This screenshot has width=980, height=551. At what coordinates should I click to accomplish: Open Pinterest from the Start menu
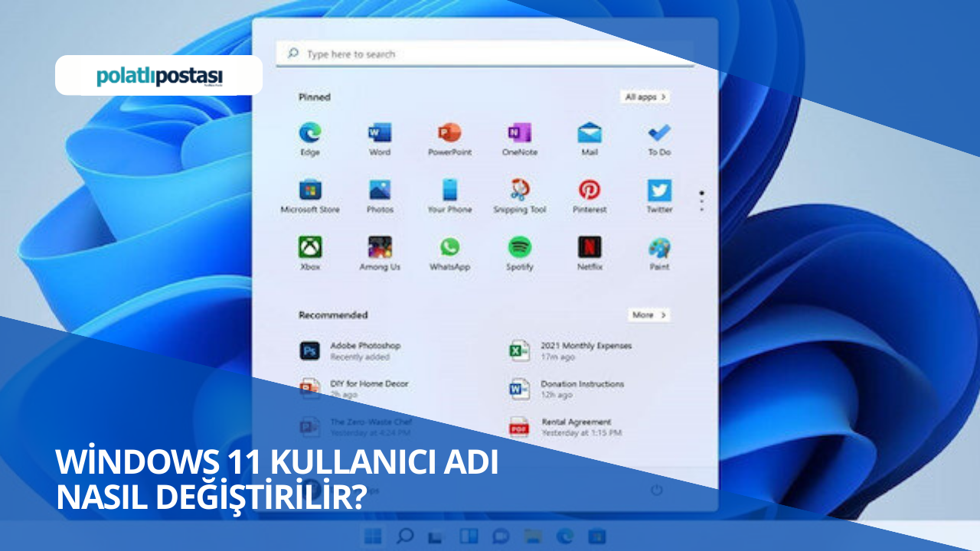(589, 190)
